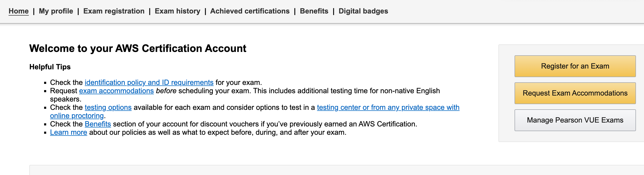Open identification policy and ID requirements link
Viewport: 644px width, 175px height.
[149, 83]
